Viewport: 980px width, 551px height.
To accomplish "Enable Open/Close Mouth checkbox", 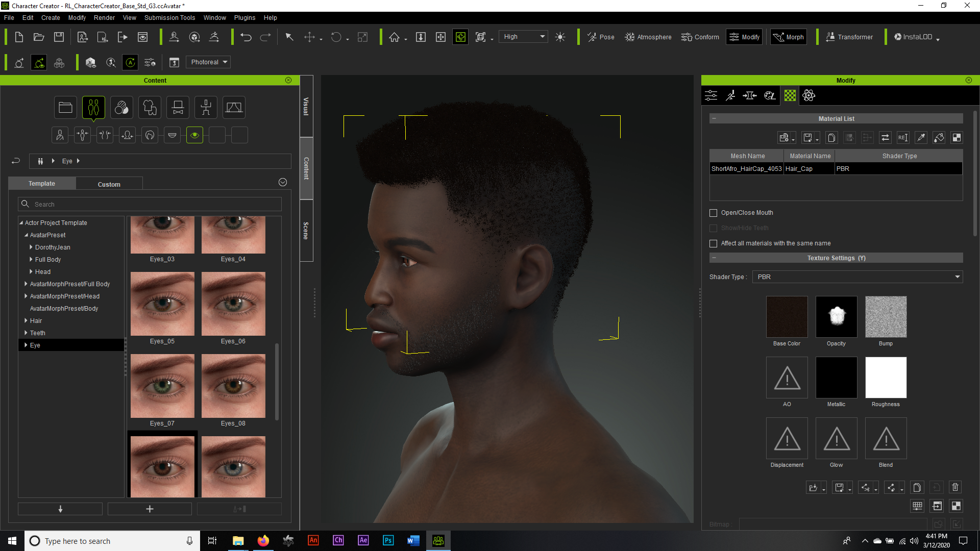I will (x=713, y=213).
